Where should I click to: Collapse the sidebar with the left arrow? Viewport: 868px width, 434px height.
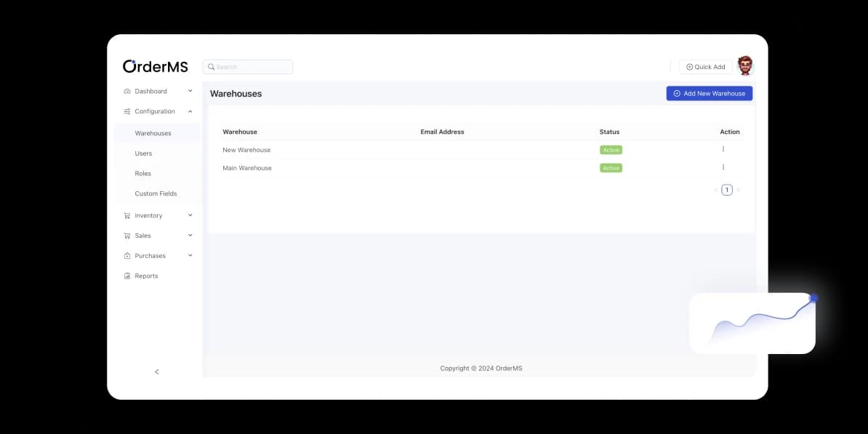pyautogui.click(x=156, y=372)
